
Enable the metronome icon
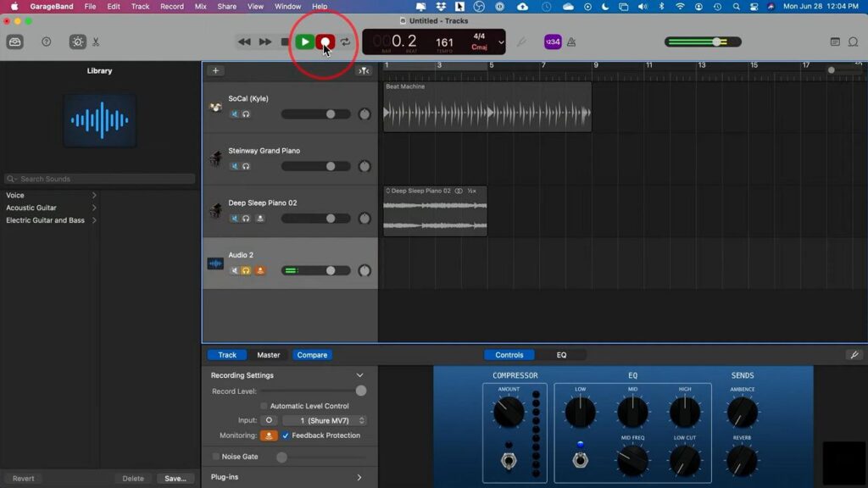click(571, 42)
